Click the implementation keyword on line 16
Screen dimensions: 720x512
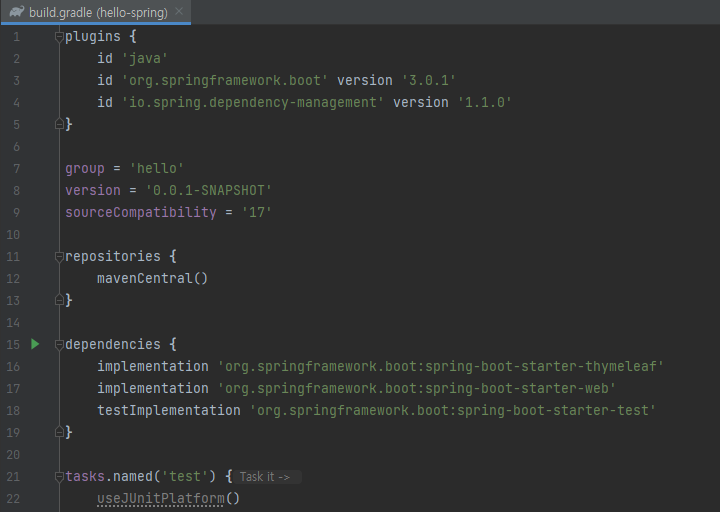pos(152,366)
